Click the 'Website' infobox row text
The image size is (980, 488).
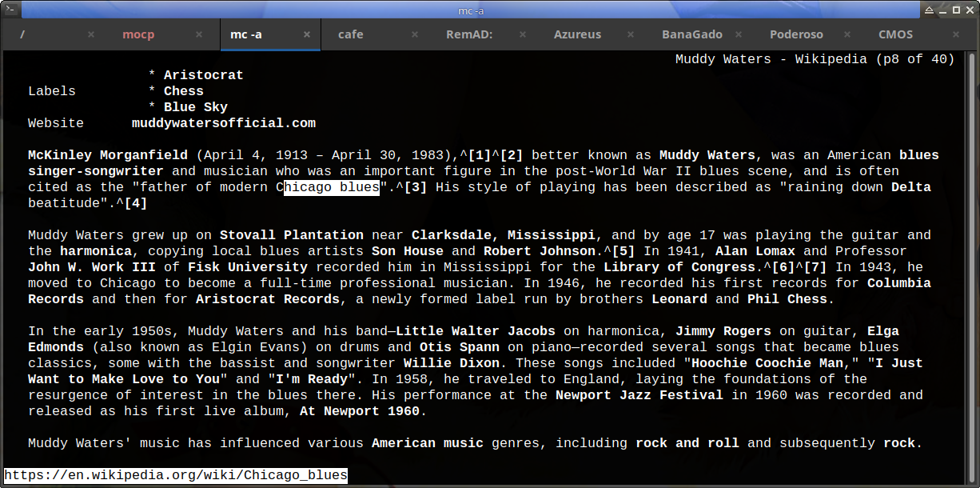[56, 123]
